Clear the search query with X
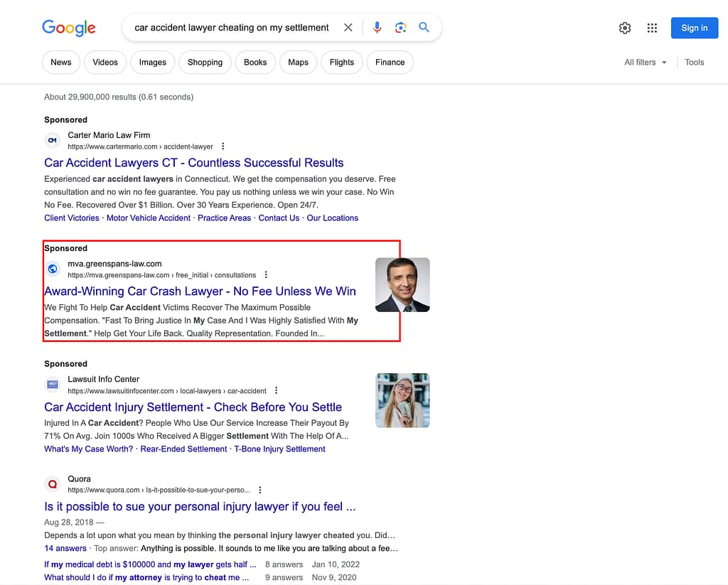 pyautogui.click(x=348, y=28)
